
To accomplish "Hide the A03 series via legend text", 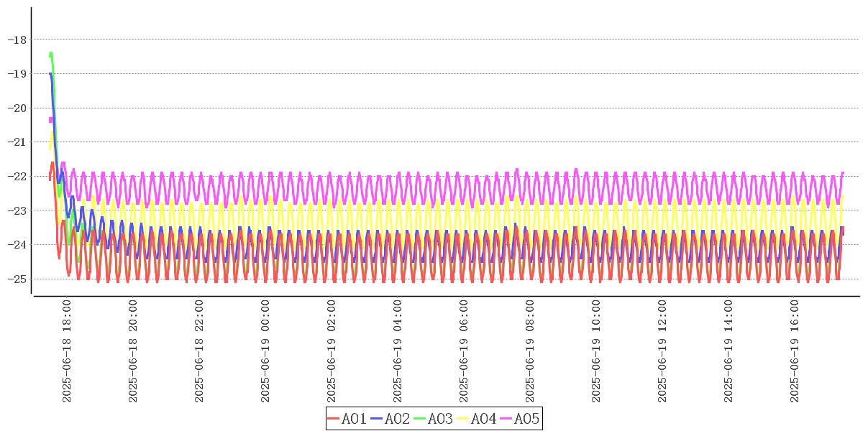I will click(x=440, y=419).
